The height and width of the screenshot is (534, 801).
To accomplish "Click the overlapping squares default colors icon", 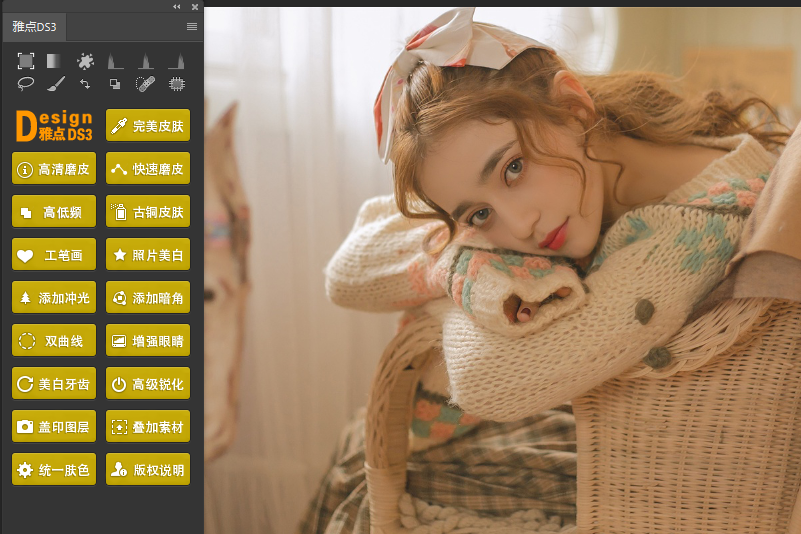I will [x=115, y=84].
